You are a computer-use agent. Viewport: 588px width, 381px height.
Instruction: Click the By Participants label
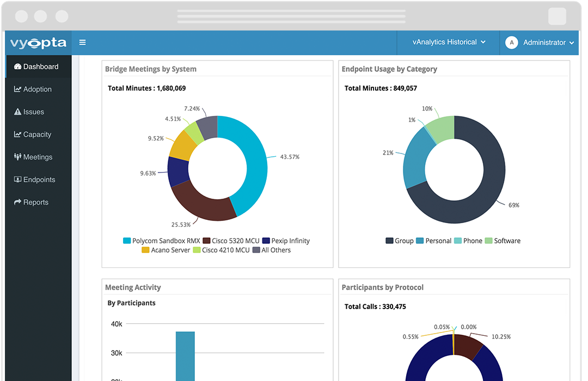[131, 303]
